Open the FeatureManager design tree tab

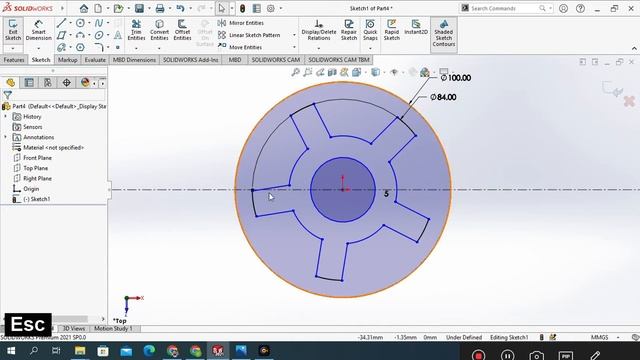(x=11, y=83)
